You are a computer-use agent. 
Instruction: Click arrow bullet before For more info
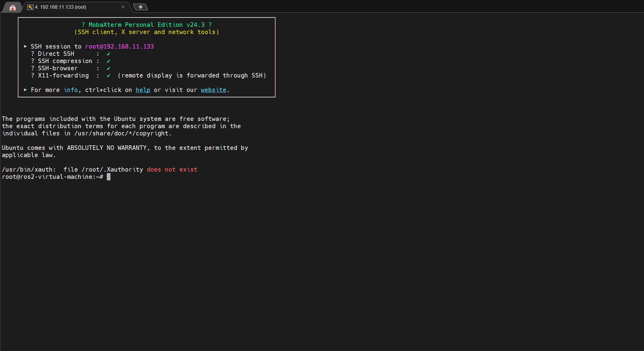(25, 90)
